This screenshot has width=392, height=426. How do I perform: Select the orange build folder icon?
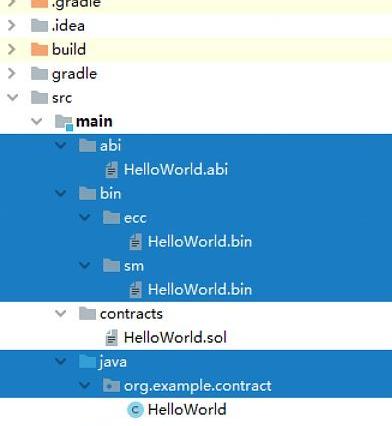(39, 49)
